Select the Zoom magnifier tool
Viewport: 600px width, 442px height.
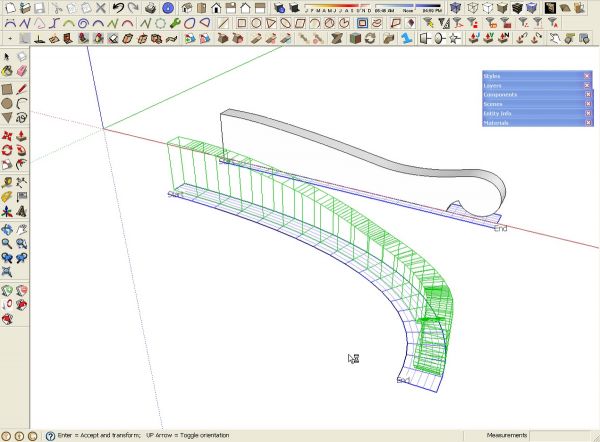click(7, 244)
